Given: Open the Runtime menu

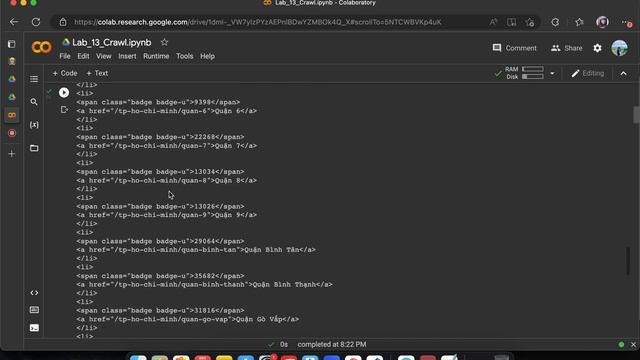Looking at the screenshot, I should 156,56.
